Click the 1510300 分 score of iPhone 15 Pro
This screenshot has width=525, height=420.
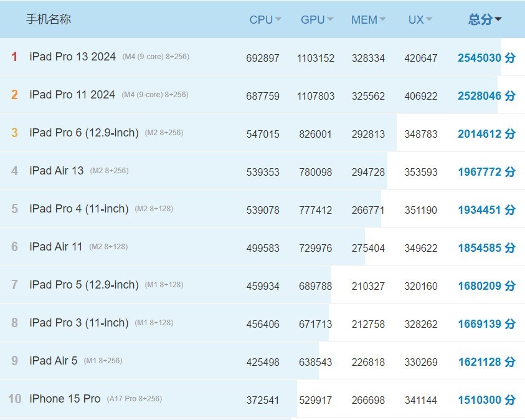click(486, 399)
